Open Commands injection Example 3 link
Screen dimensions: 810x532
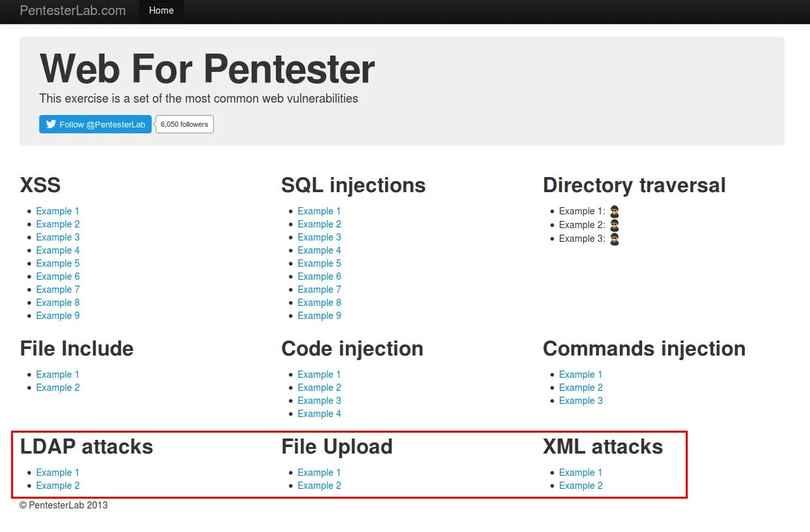581,401
